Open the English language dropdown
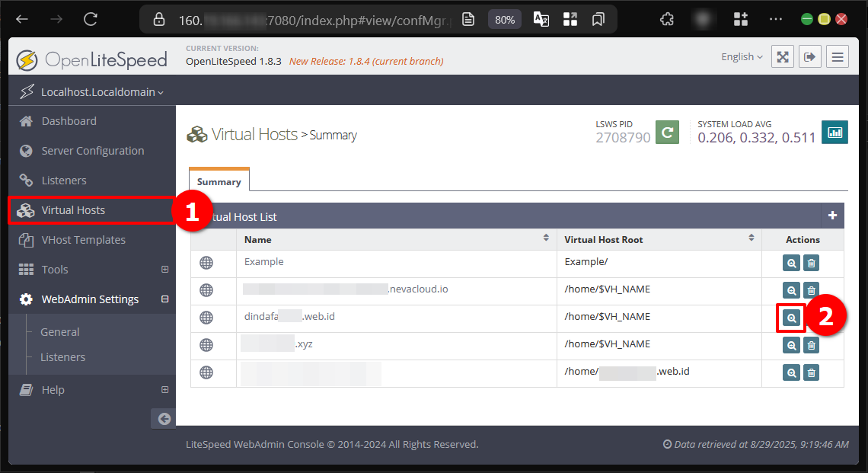Viewport: 868px width, 473px height. pyautogui.click(x=742, y=57)
